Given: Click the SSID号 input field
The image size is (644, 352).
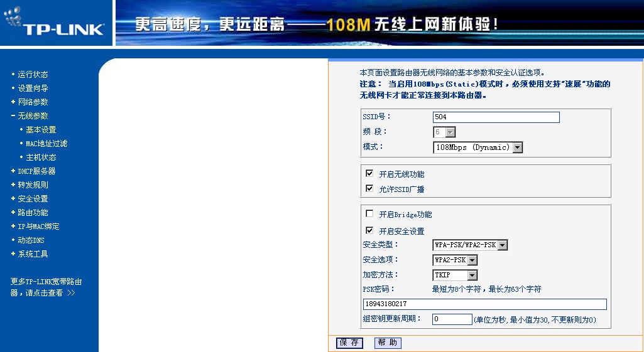Looking at the screenshot, I should (496, 117).
